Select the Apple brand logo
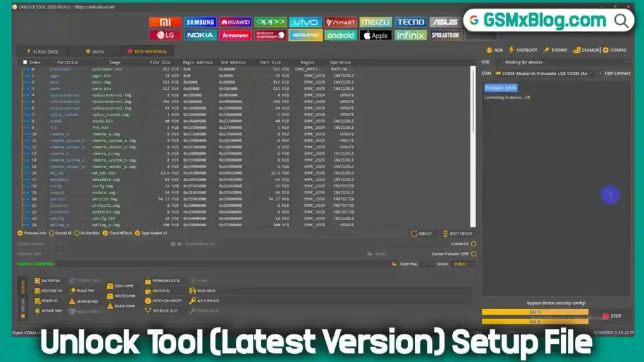This screenshot has height=362, width=644. (375, 35)
